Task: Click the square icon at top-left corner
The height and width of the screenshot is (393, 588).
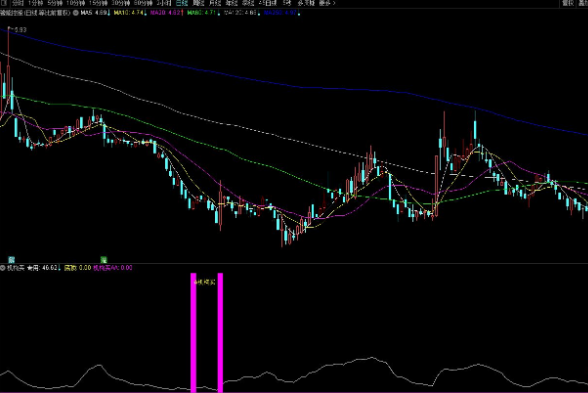Action: (x=5, y=3)
